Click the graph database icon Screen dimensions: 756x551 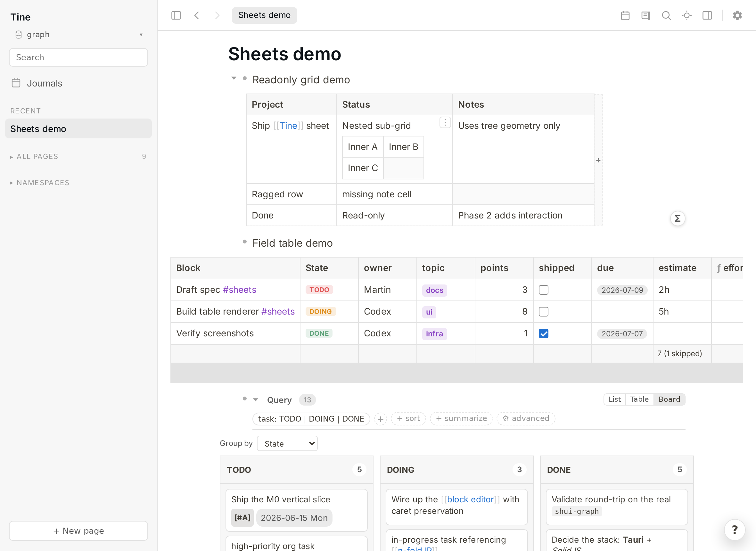coord(19,34)
